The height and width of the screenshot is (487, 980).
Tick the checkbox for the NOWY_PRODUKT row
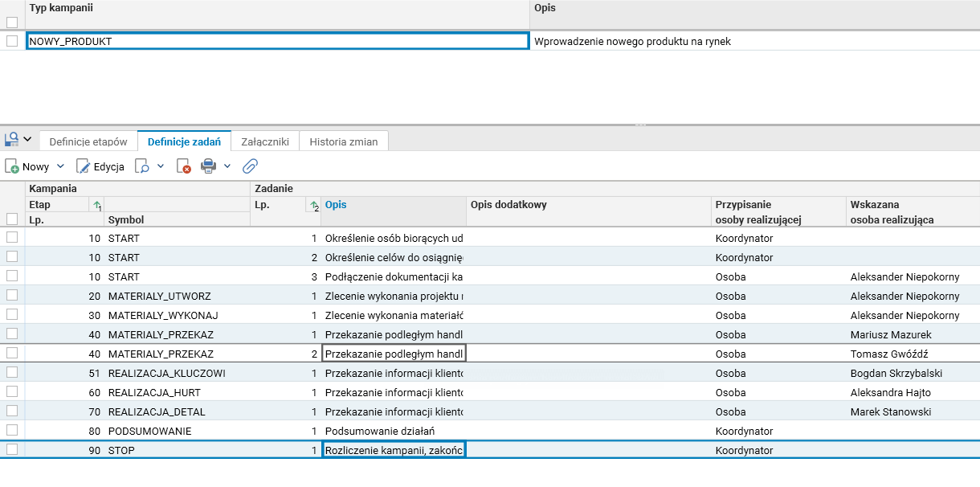[x=12, y=41]
